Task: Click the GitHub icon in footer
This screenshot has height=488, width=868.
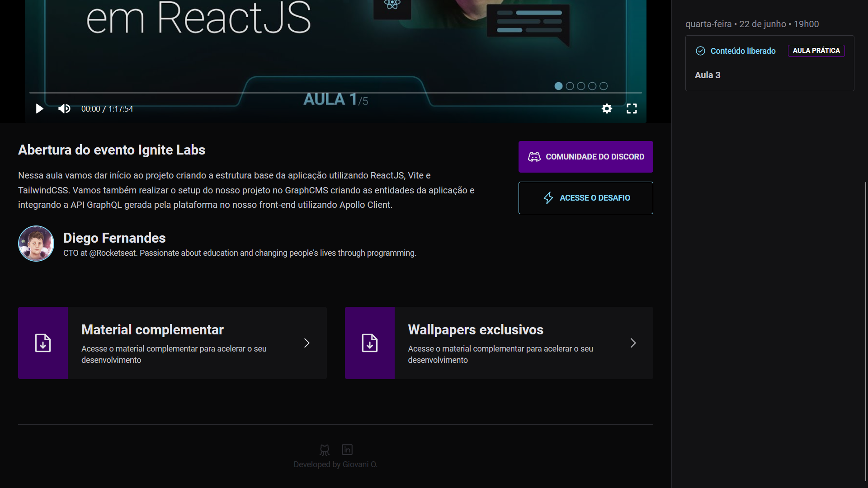Action: (325, 450)
